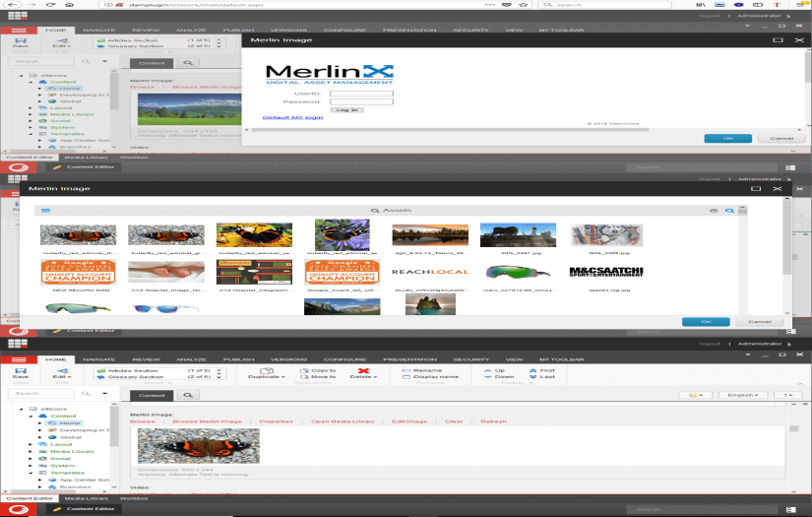The width and height of the screenshot is (812, 517).
Task: Click the Refresh link above the butterfly image
Action: (x=493, y=421)
